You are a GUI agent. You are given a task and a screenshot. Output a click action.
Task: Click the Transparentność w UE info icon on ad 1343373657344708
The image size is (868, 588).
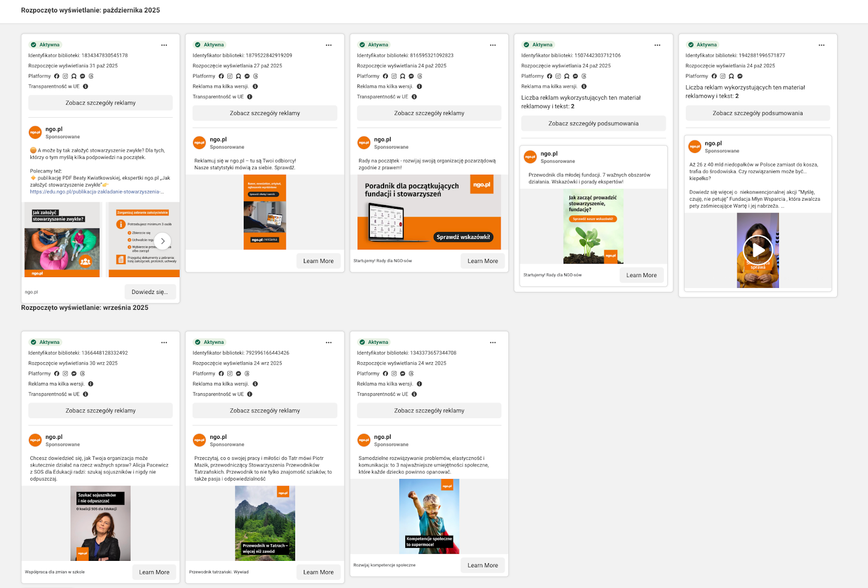[414, 394]
